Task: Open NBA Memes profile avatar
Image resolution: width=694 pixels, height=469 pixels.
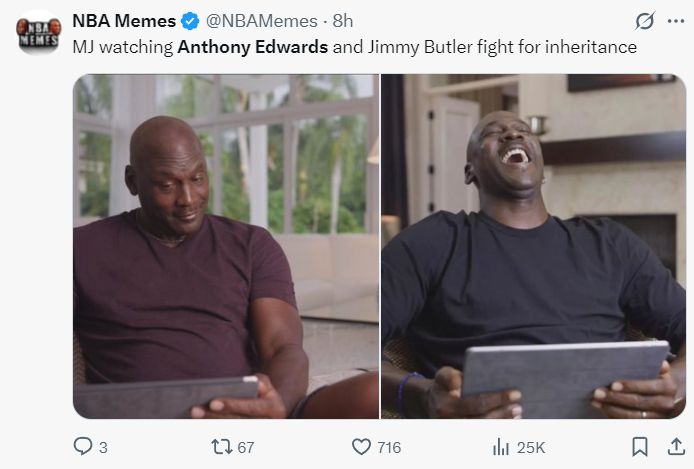Action: pos(39,32)
